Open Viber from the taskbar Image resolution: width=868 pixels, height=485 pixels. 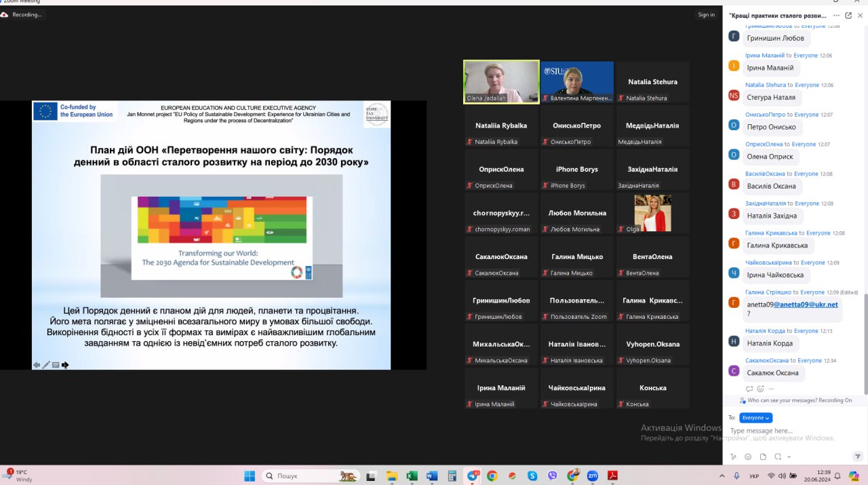pos(552,476)
